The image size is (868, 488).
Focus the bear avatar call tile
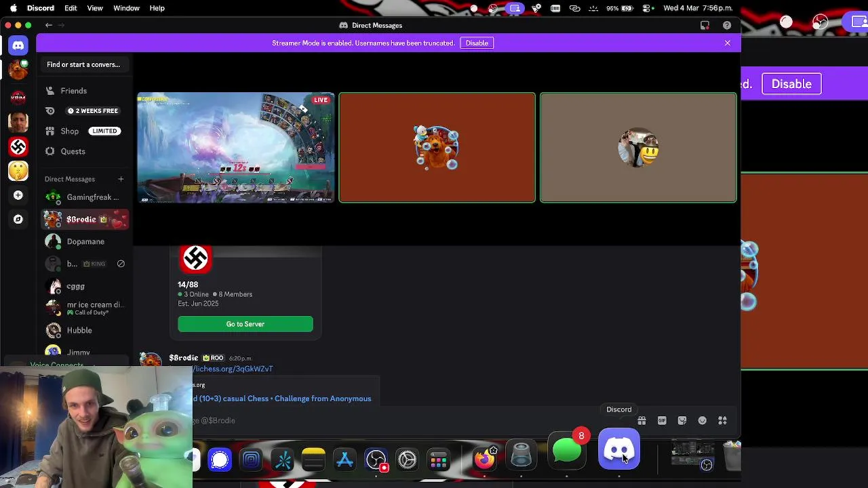click(x=437, y=148)
